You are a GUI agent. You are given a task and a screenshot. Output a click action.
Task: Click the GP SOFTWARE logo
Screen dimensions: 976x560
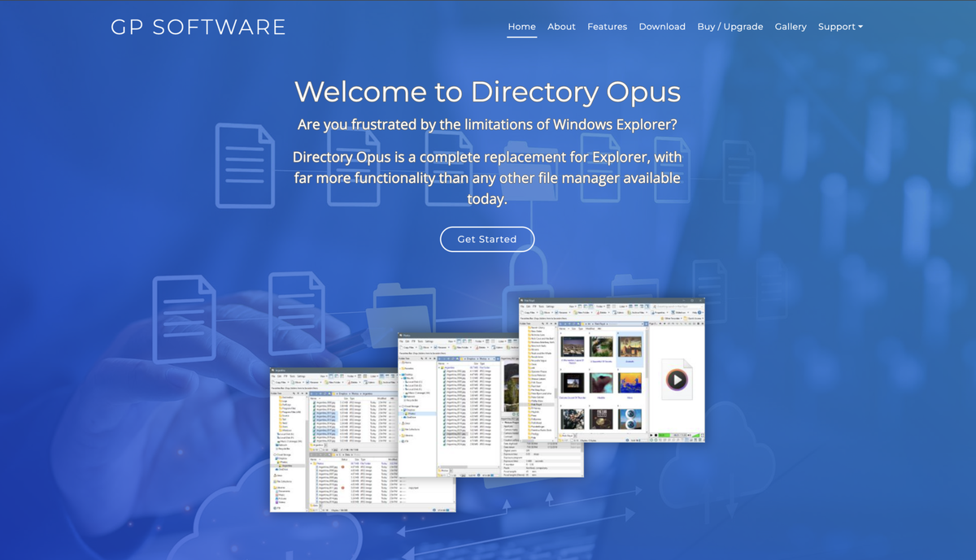pos(198,27)
